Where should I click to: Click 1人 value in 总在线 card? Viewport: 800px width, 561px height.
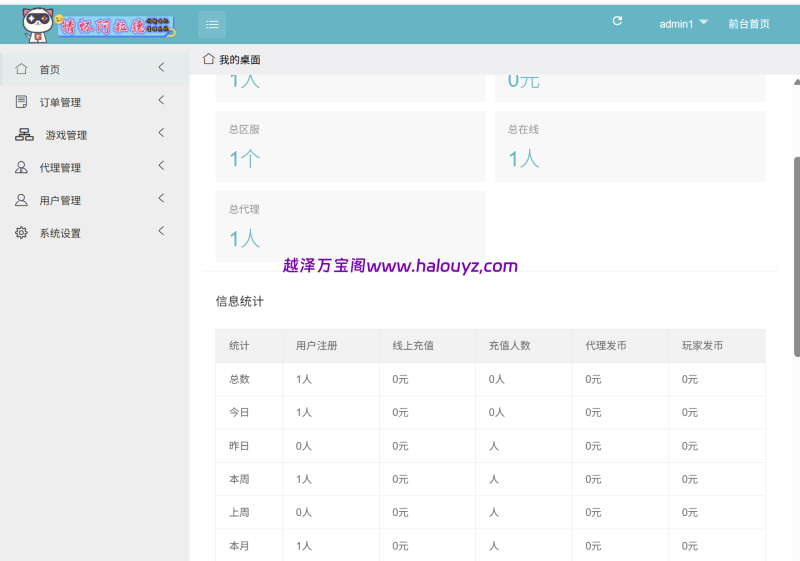tap(524, 159)
